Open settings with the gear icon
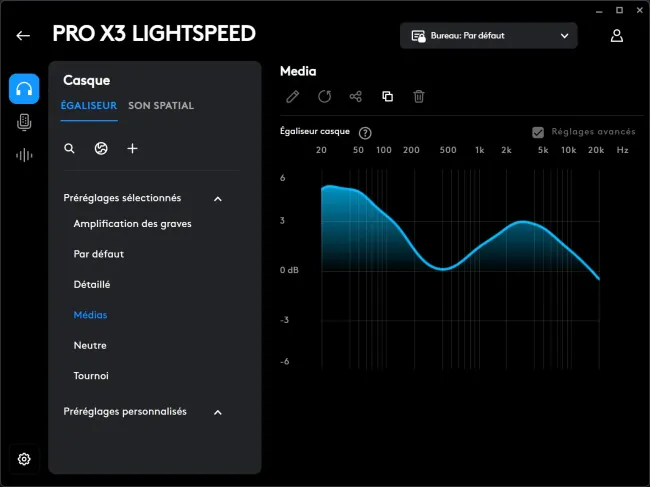The width and height of the screenshot is (650, 487). click(24, 459)
